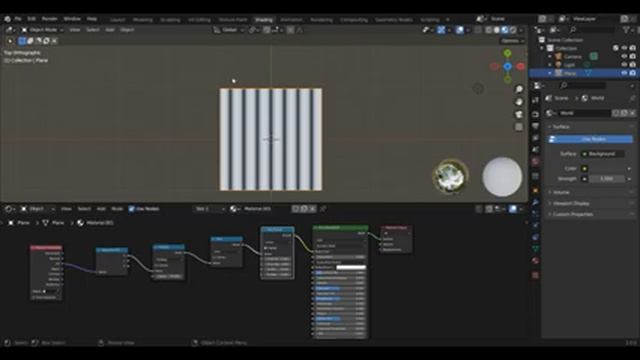Click the properties editor search field
This screenshot has height=360, width=640.
pyautogui.click(x=582, y=85)
